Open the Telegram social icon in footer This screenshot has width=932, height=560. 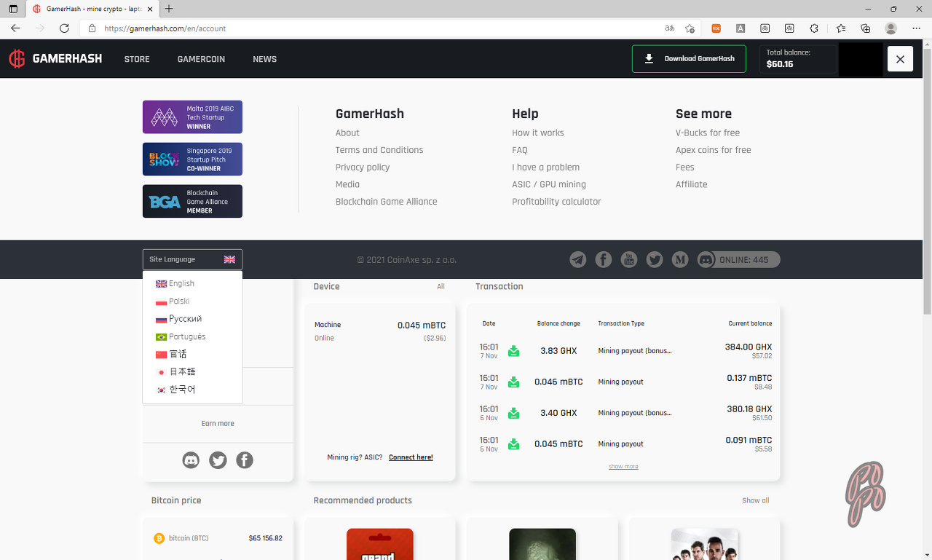pos(578,259)
